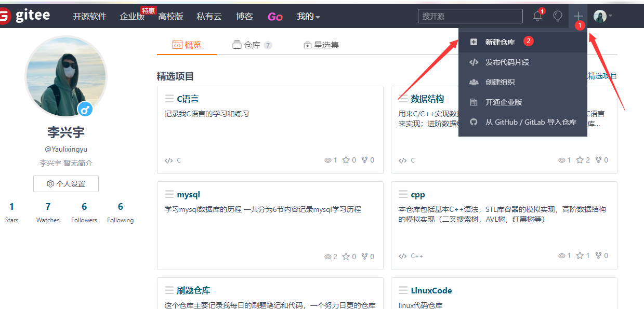The width and height of the screenshot is (644, 309).
Task: Click the Go link in navigation
Action: (x=275, y=17)
